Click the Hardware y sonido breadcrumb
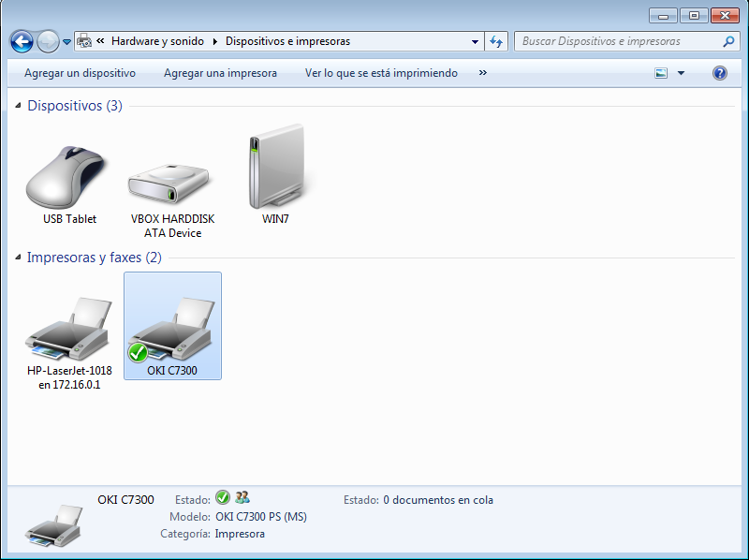 pos(157,41)
